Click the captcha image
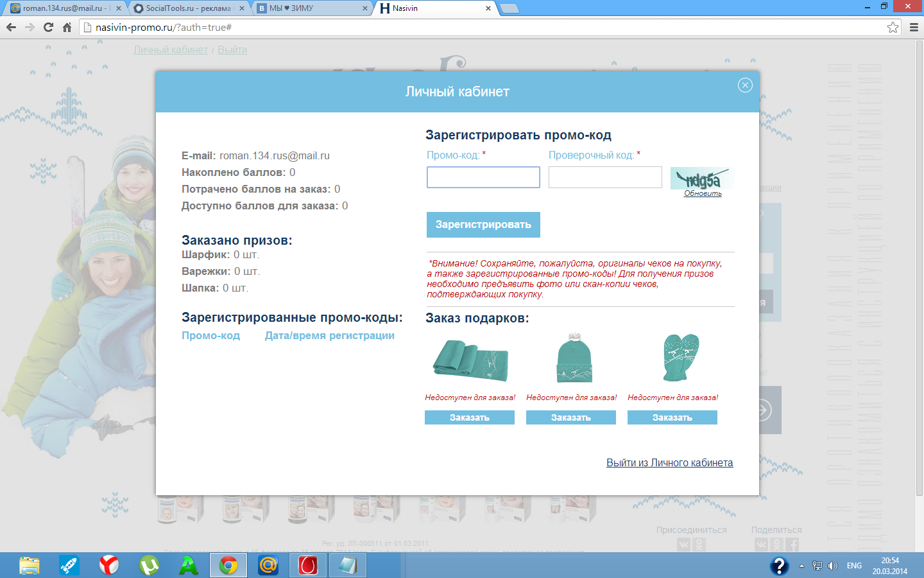The width and height of the screenshot is (924, 578). (702, 178)
